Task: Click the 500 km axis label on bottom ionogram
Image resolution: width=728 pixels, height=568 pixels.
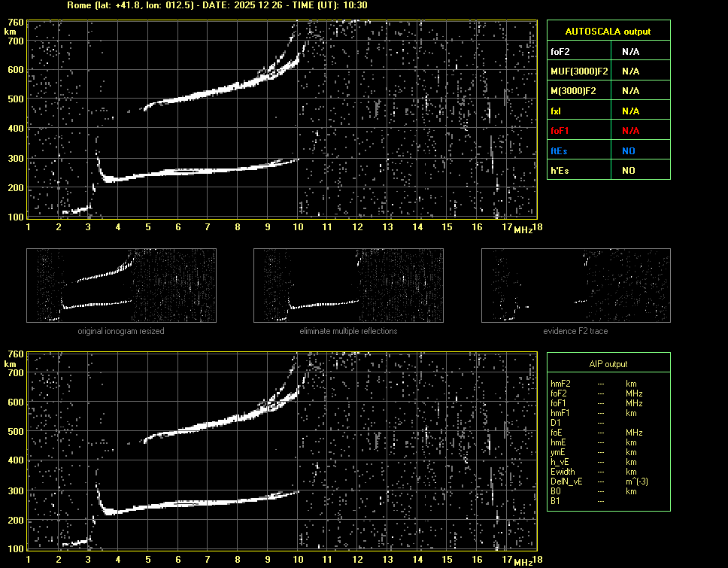Action: pyautogui.click(x=15, y=431)
